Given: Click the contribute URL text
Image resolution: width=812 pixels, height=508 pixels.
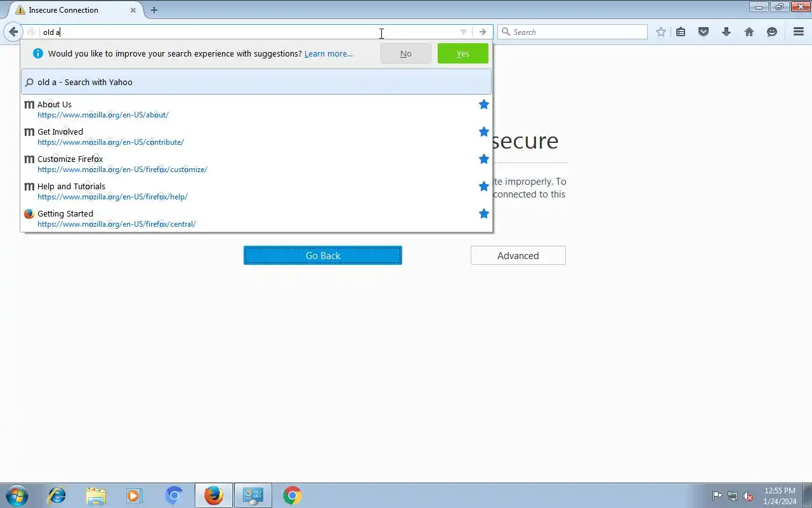Looking at the screenshot, I should [x=110, y=142].
